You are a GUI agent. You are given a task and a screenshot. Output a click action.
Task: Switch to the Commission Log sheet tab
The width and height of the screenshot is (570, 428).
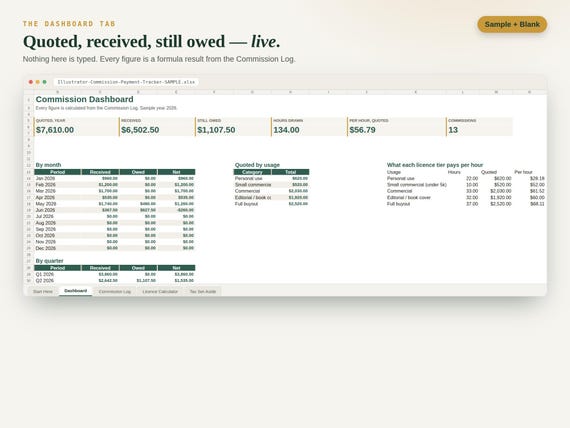[115, 292]
